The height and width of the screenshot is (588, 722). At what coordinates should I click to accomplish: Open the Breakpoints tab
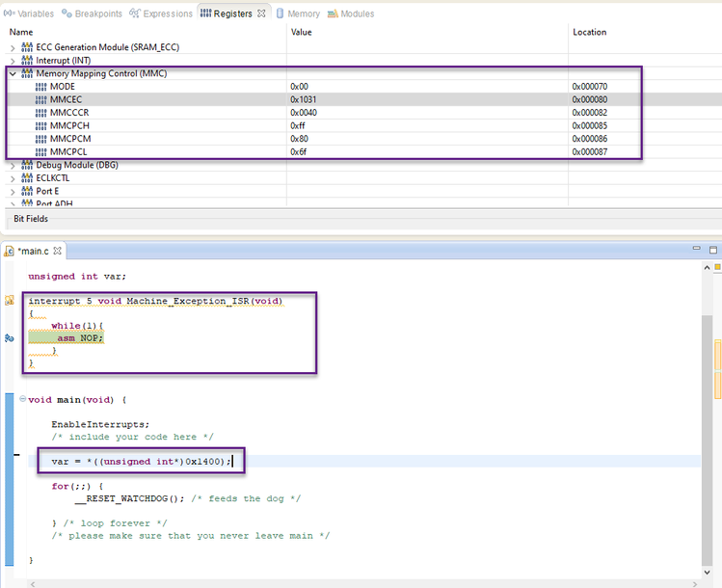pyautogui.click(x=92, y=13)
